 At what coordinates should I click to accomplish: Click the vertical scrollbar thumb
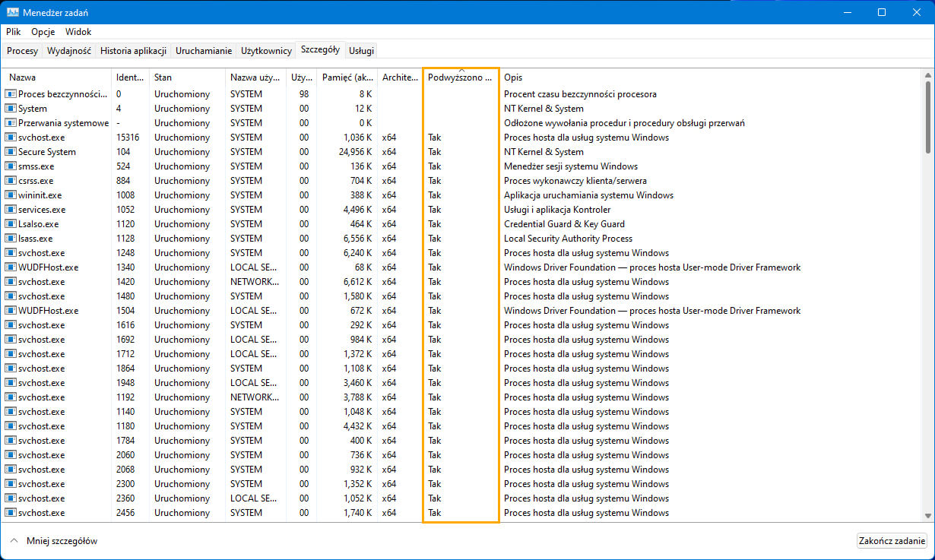pos(927,117)
